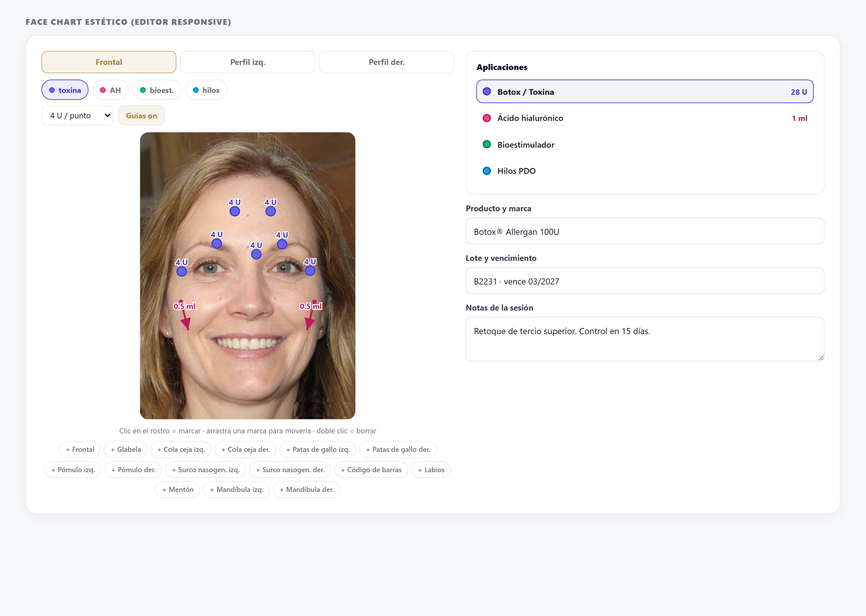The height and width of the screenshot is (616, 866).
Task: Select the left 0.5 ml arrow marker
Action: [x=185, y=315]
